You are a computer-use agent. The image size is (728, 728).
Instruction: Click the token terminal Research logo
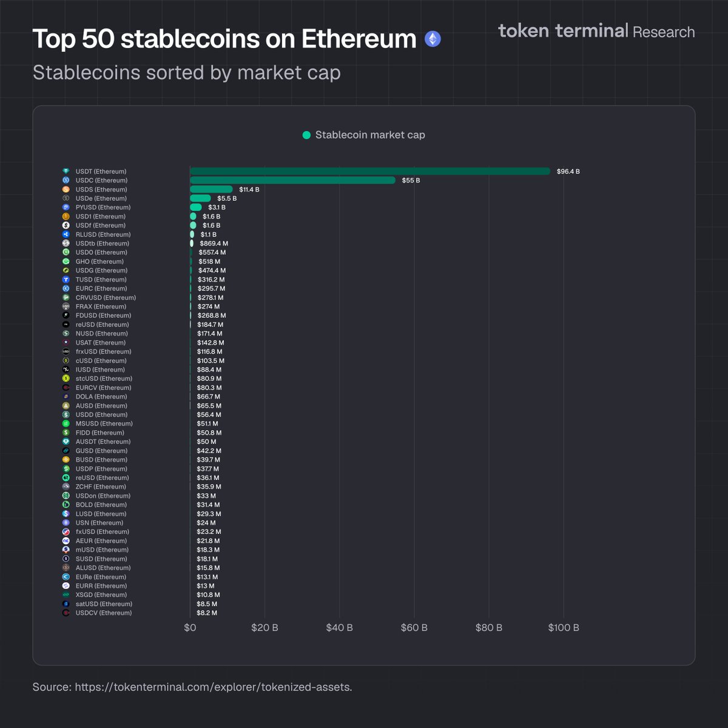[596, 32]
